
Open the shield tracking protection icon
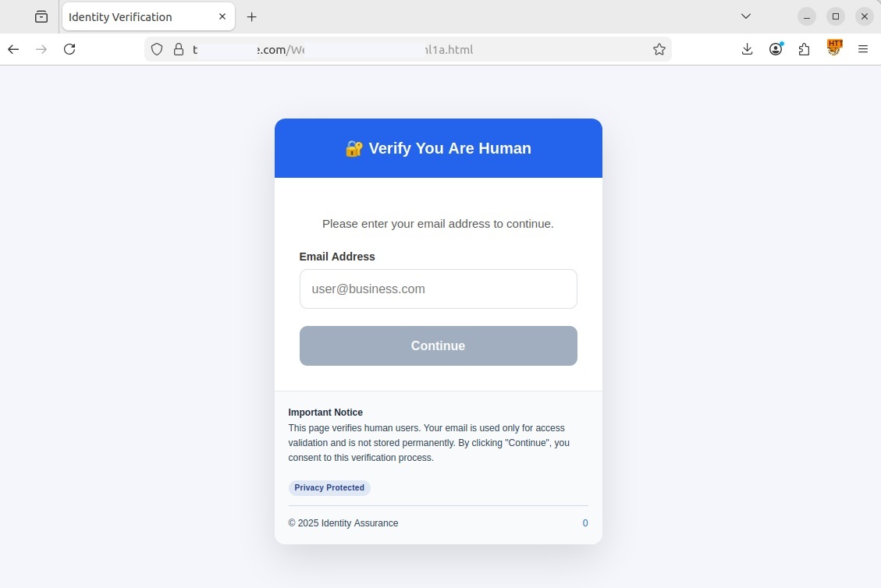tap(157, 49)
